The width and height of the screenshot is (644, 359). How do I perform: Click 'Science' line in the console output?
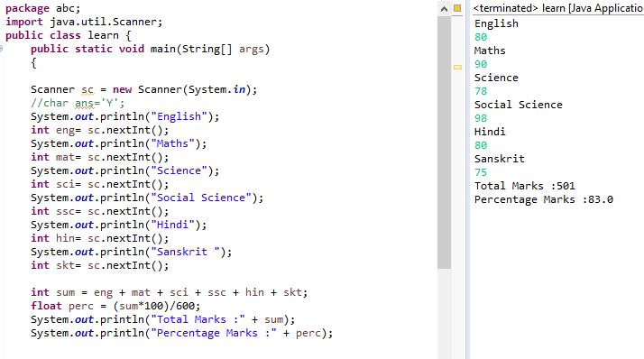pyautogui.click(x=496, y=78)
